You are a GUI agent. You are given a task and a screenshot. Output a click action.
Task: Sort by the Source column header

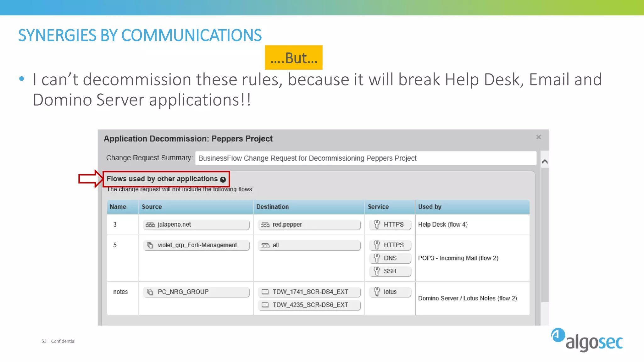coord(196,207)
